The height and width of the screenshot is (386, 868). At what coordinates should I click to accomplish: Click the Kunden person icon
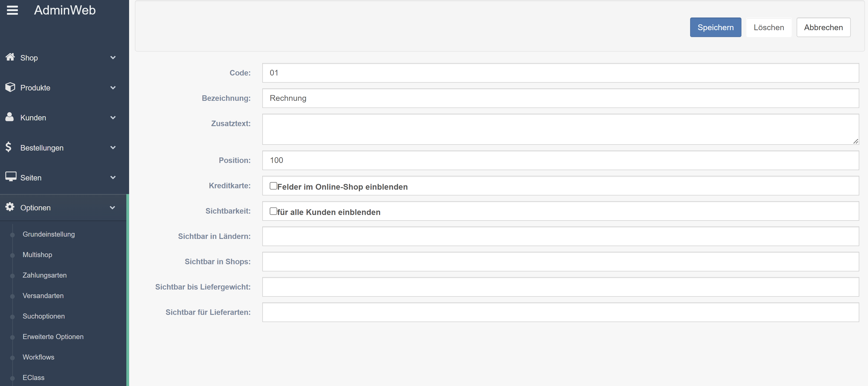pyautogui.click(x=10, y=117)
